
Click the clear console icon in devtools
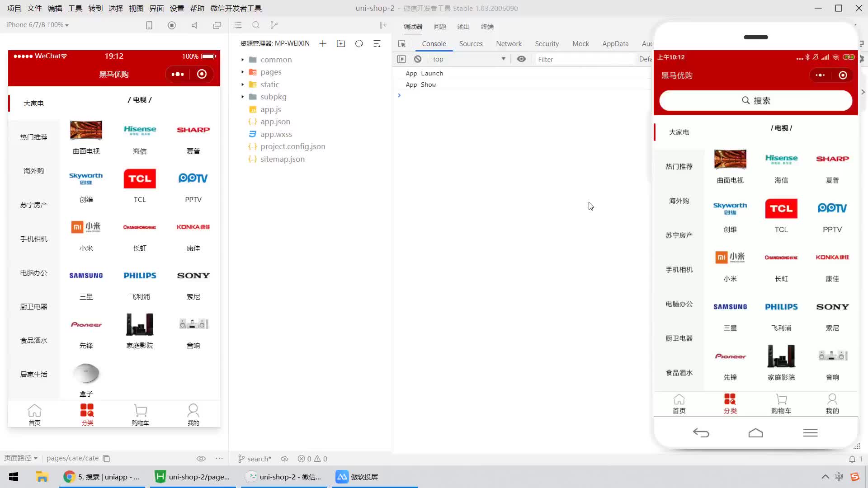pyautogui.click(x=418, y=58)
